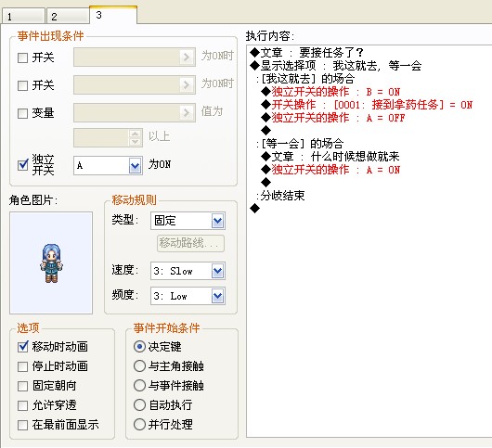Select the 分歧结束 line
This screenshot has height=448, width=492.
click(x=281, y=196)
